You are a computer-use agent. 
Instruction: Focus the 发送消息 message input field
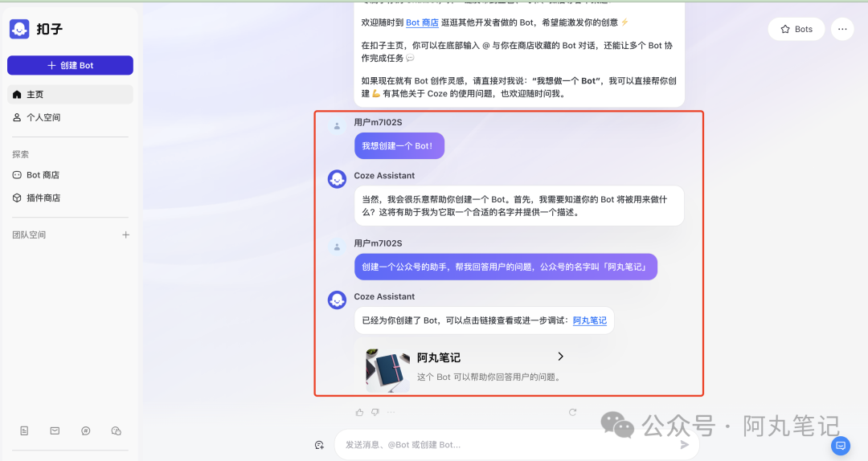pos(517,444)
